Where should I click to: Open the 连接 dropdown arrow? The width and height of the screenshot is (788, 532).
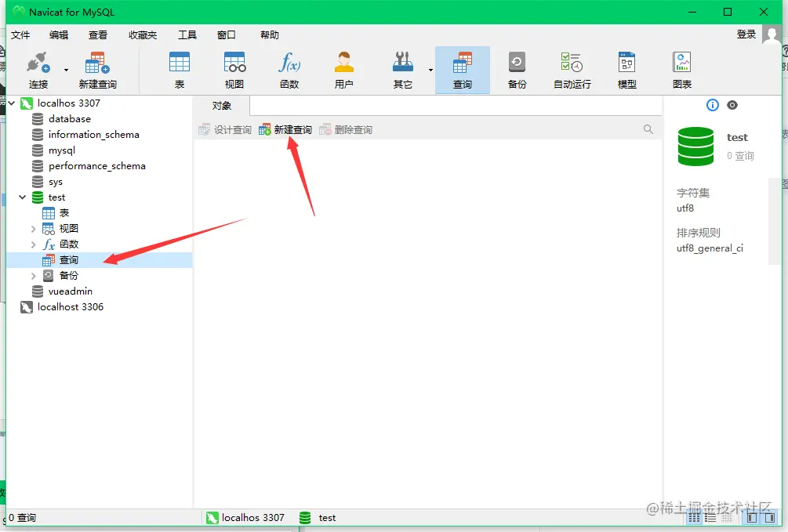pos(67,70)
